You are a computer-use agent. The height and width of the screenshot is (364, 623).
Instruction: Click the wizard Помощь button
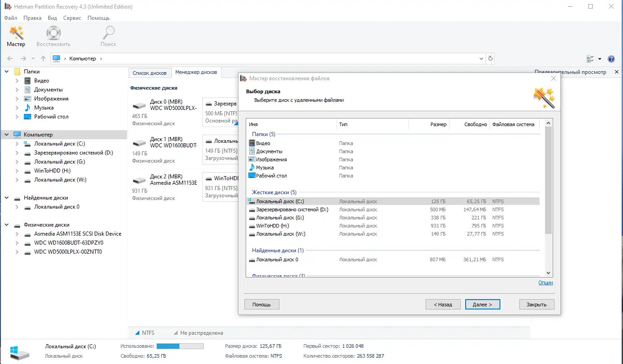[261, 305]
